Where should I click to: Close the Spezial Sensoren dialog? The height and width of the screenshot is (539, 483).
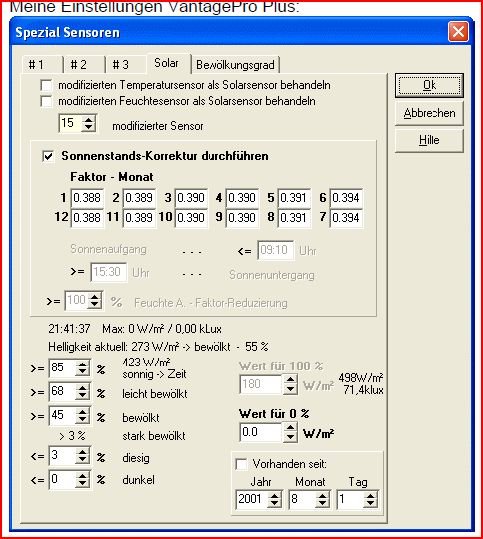(x=458, y=32)
